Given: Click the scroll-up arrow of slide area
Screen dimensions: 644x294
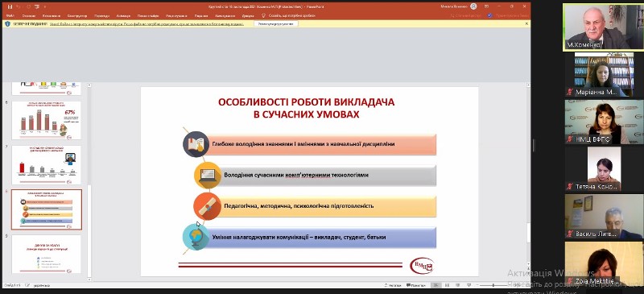Looking at the screenshot, I should (528, 85).
